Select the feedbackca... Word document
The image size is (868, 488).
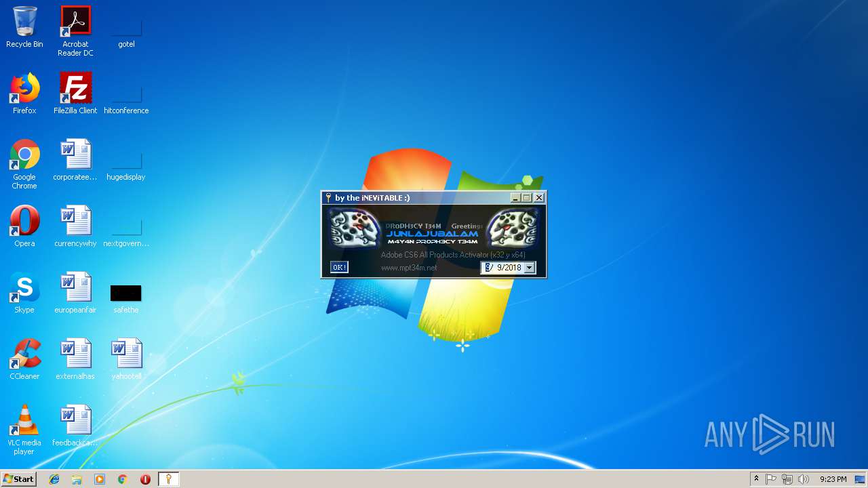tap(75, 426)
